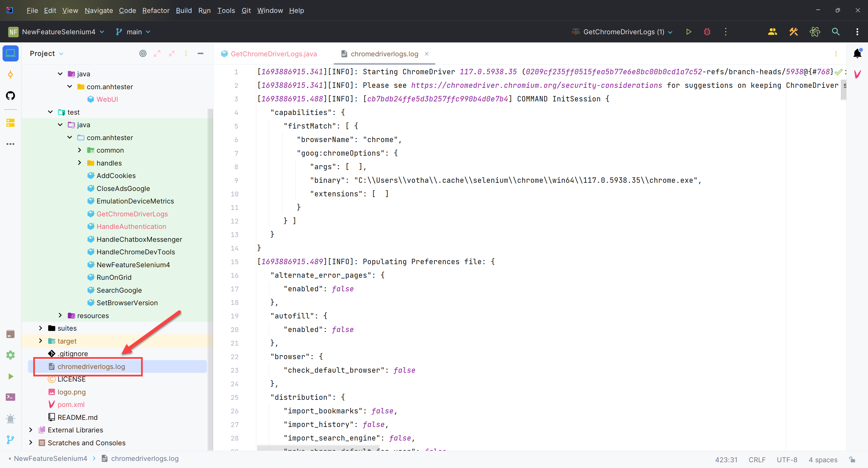Close the chromedriverlogs.log tab
The width and height of the screenshot is (868, 468).
pyautogui.click(x=427, y=54)
